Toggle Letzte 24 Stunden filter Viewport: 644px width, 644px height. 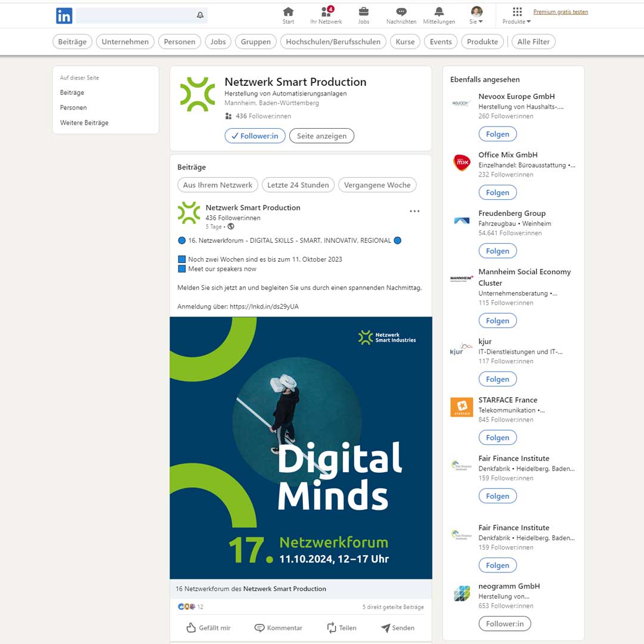298,185
